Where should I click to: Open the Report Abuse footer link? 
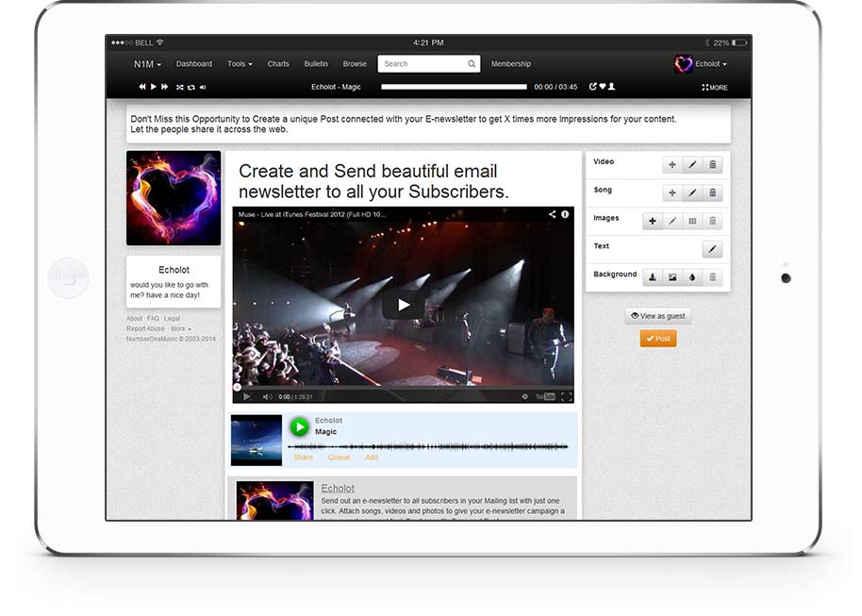point(145,329)
